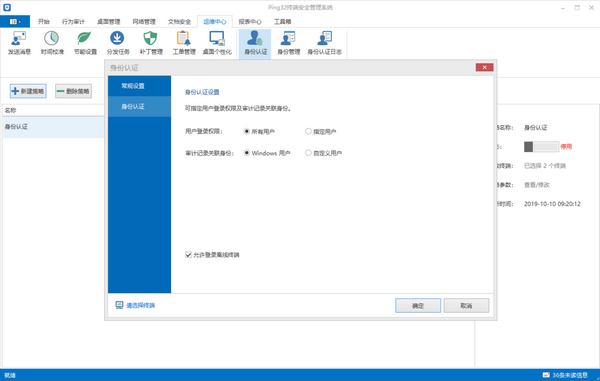
Task: Click the 就绪 status bar text
Action: point(10,376)
